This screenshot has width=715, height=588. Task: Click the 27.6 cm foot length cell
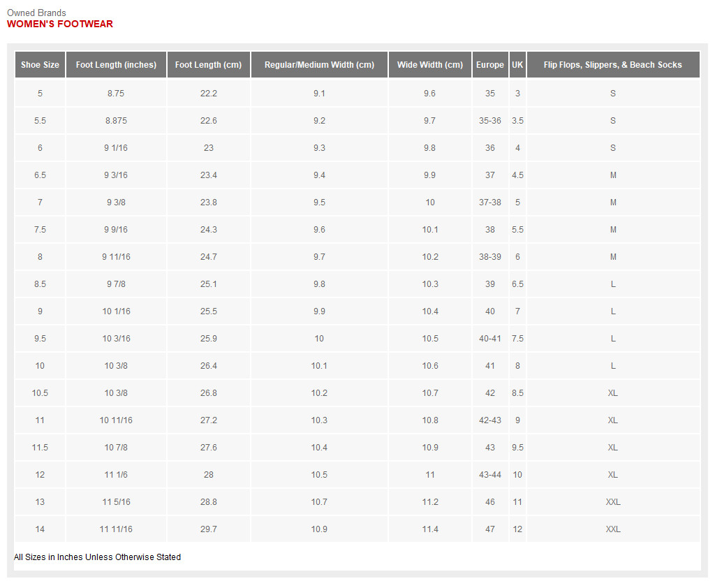click(x=208, y=448)
